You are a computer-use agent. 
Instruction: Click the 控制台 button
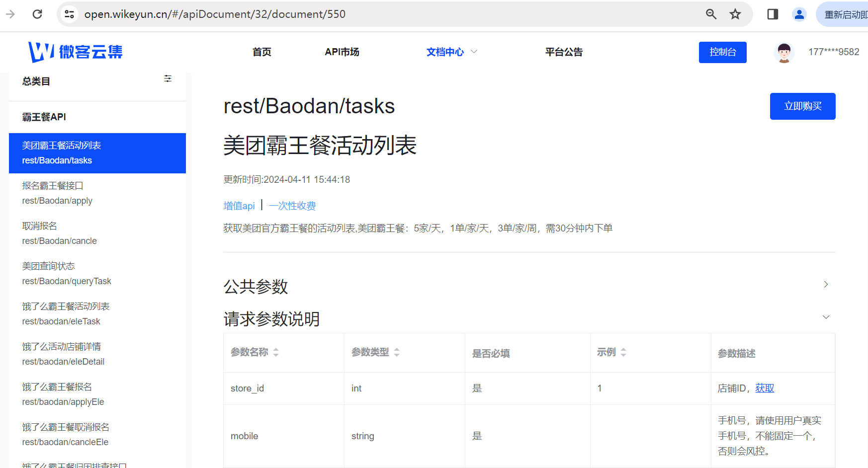[x=723, y=52]
